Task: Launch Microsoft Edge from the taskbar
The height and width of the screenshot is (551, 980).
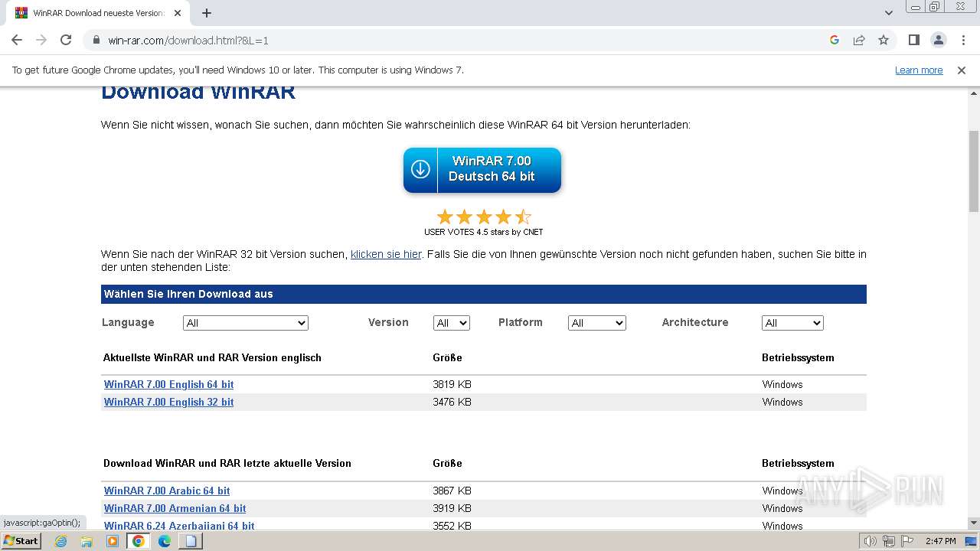Action: tap(165, 541)
